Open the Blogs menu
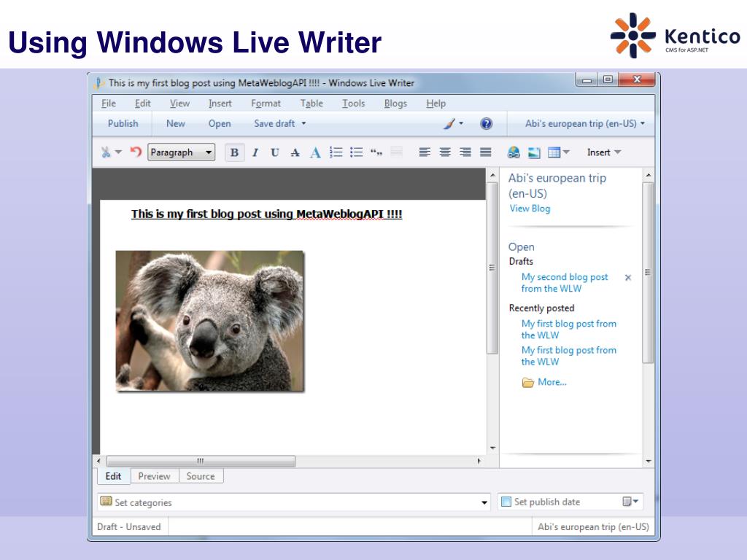 tap(395, 104)
